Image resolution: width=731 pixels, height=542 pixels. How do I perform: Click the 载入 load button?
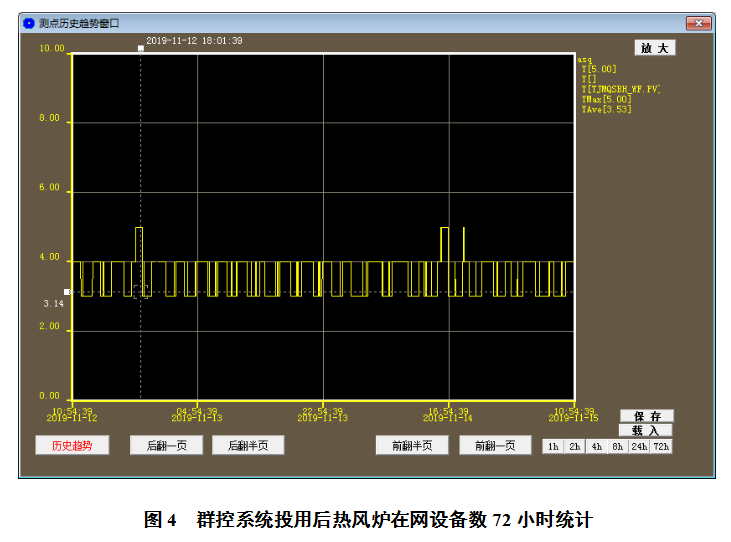coord(647,430)
